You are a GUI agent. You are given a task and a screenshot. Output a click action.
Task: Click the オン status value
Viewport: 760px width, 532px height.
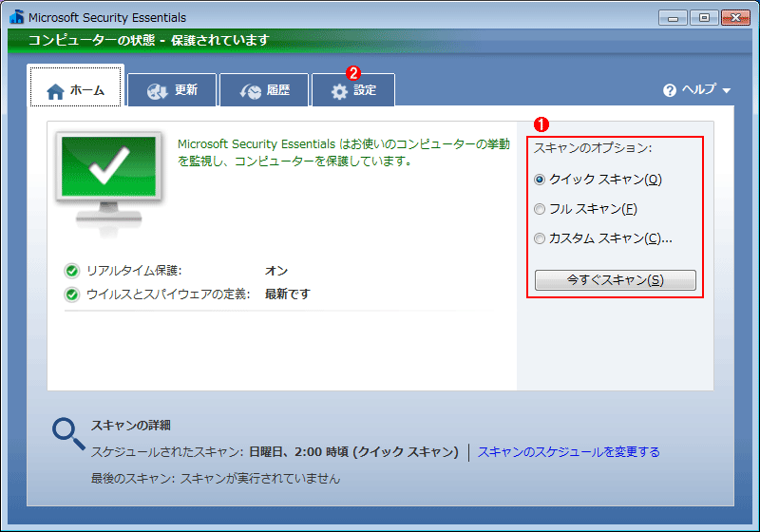coord(276,271)
